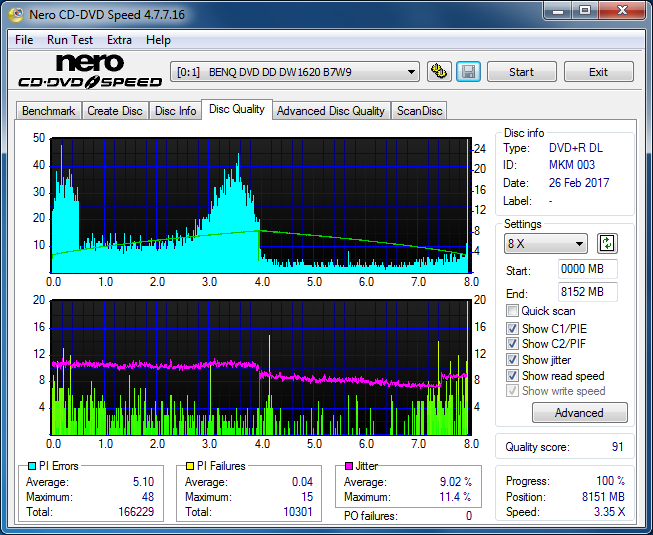Viewport: 653px width, 535px height.
Task: Toggle the Quick scan checkbox
Action: (x=512, y=311)
